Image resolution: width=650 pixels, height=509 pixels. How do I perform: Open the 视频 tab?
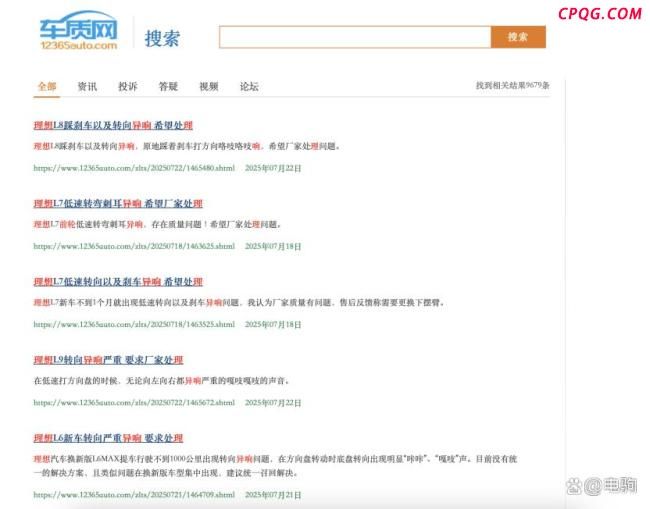209,86
